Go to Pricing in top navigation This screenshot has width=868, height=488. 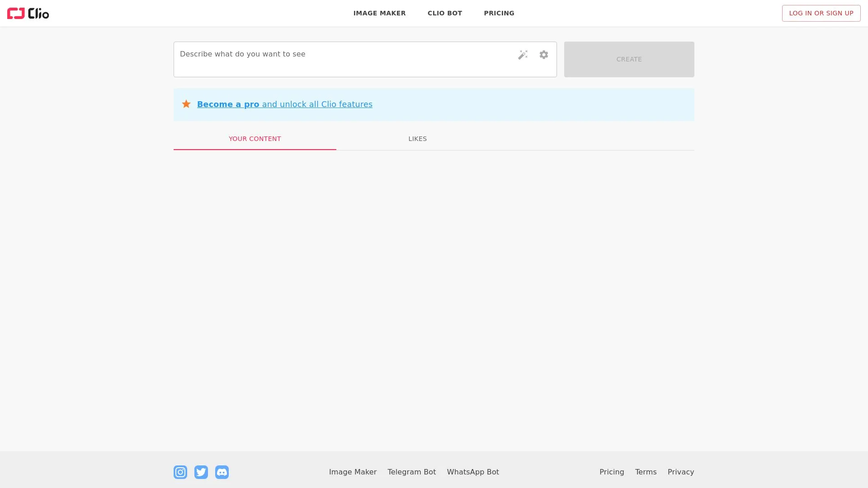click(499, 13)
